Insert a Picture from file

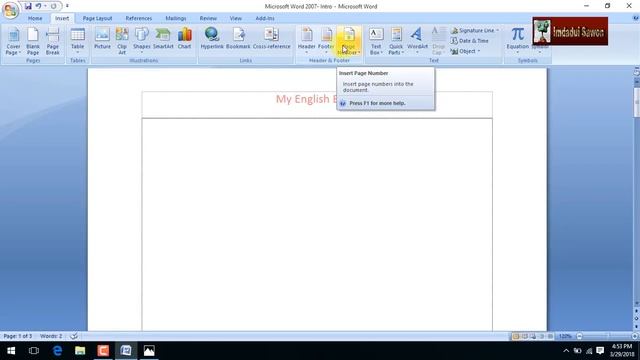pyautogui.click(x=102, y=39)
